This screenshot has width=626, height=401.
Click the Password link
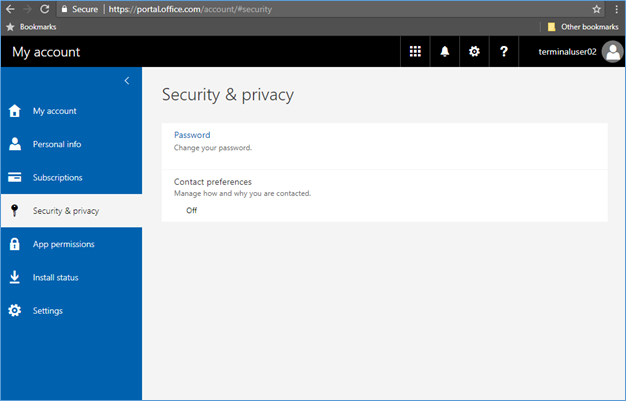click(192, 135)
